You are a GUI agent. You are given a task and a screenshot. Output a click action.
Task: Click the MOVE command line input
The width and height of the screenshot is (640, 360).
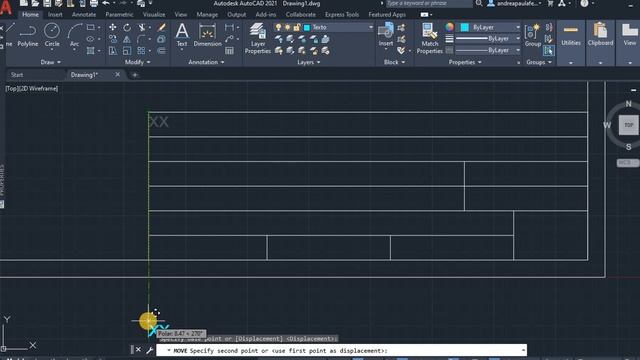[341, 350]
